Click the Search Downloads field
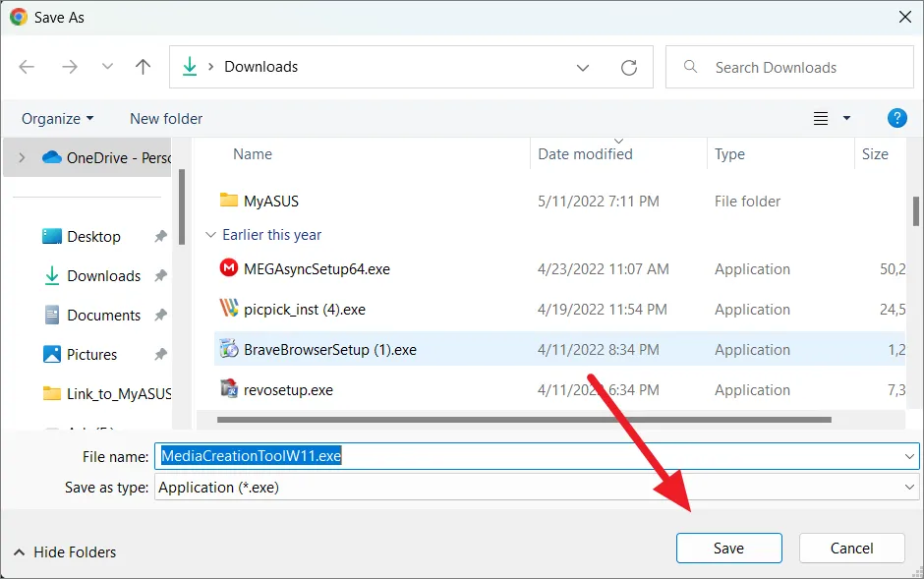 pos(786,67)
